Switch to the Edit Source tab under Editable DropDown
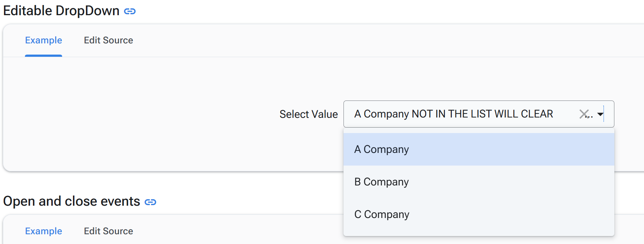Image resolution: width=644 pixels, height=244 pixels. coord(108,40)
